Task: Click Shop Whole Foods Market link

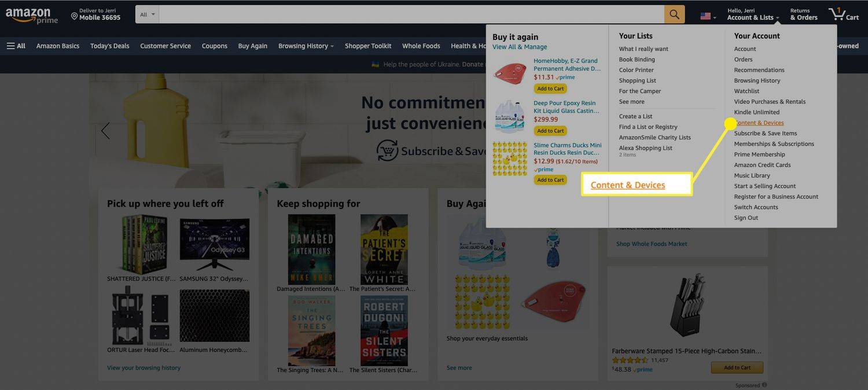Action: (x=652, y=244)
